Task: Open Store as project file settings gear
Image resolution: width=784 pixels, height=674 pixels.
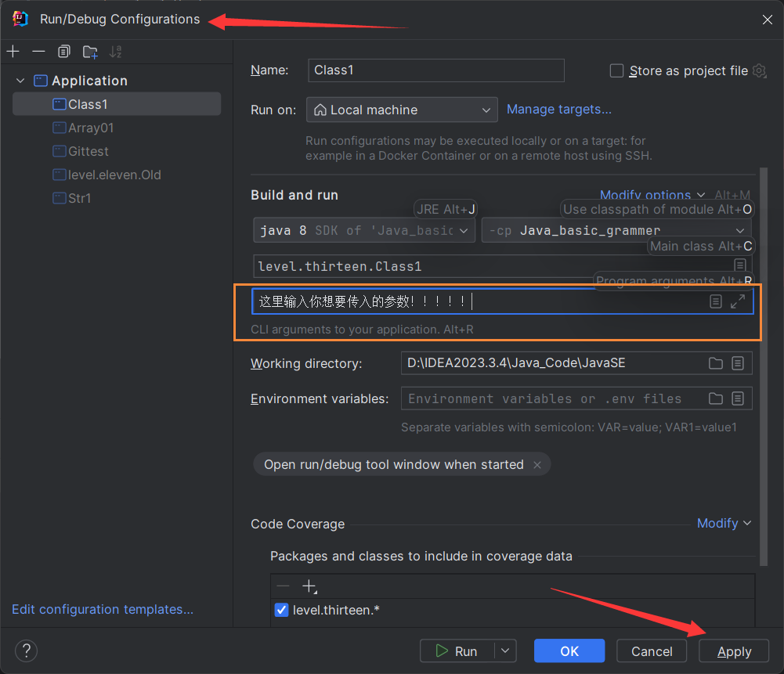Action: (x=759, y=70)
